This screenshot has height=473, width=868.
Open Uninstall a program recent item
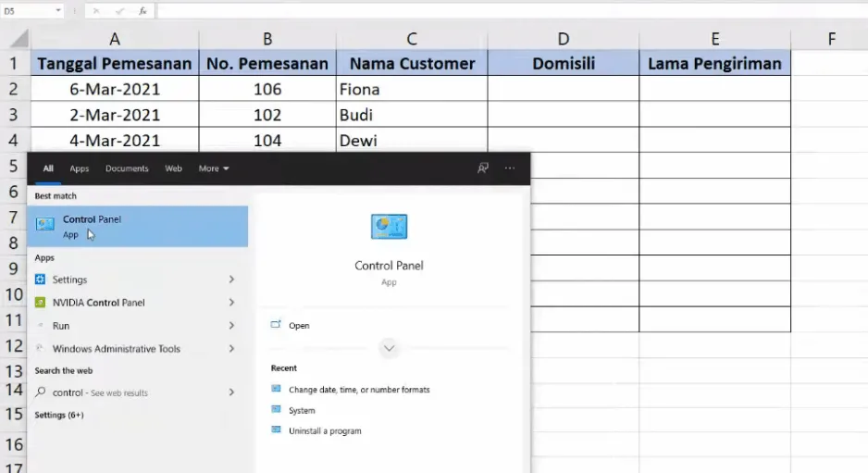click(325, 431)
